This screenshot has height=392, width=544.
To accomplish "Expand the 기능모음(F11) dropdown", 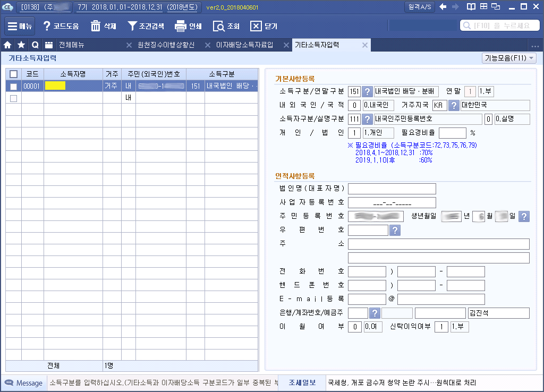I will click(x=509, y=58).
